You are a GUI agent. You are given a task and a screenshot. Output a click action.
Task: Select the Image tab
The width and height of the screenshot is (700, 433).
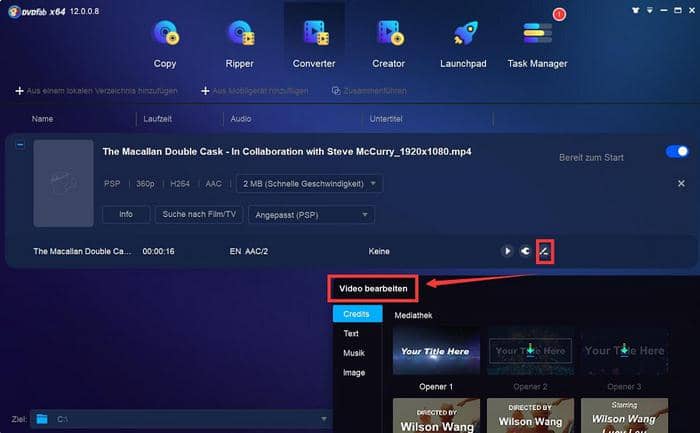click(354, 373)
